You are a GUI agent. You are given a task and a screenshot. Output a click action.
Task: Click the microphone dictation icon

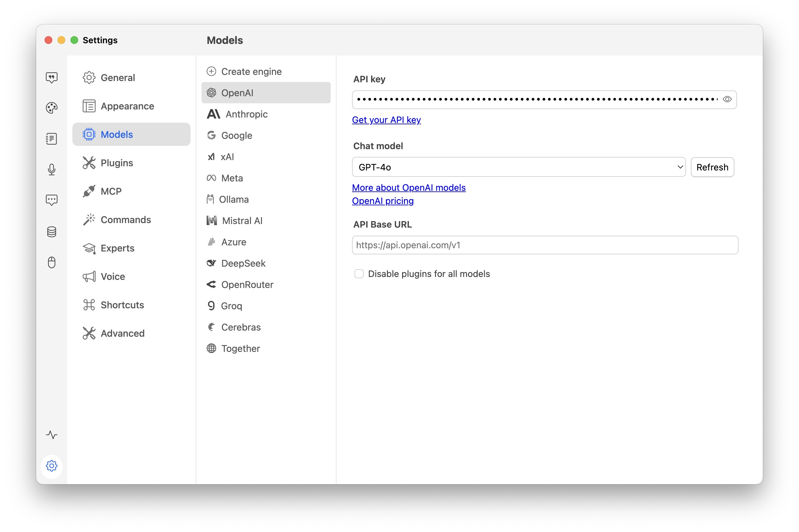point(52,169)
